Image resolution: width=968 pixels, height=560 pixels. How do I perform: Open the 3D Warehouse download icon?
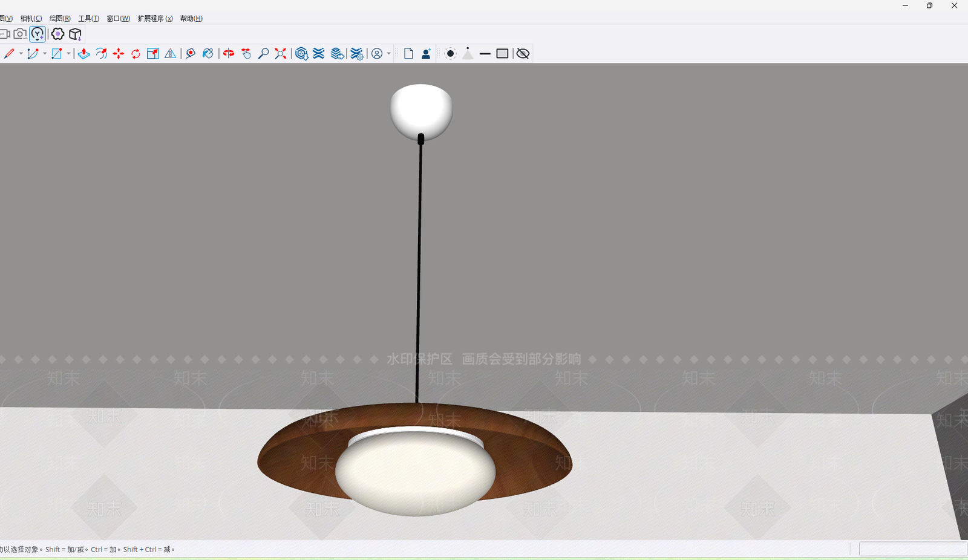tap(301, 54)
